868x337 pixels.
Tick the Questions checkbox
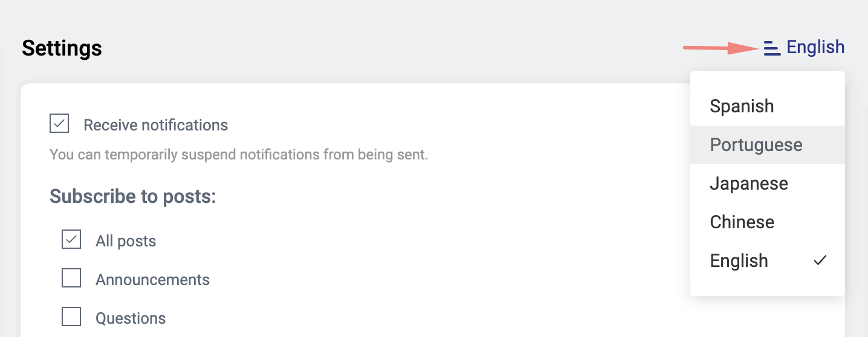[71, 316]
